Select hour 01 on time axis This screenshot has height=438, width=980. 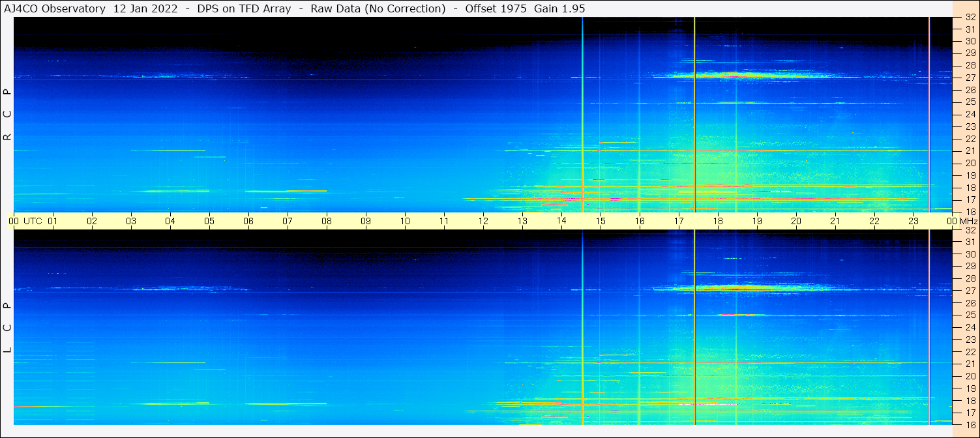click(53, 221)
